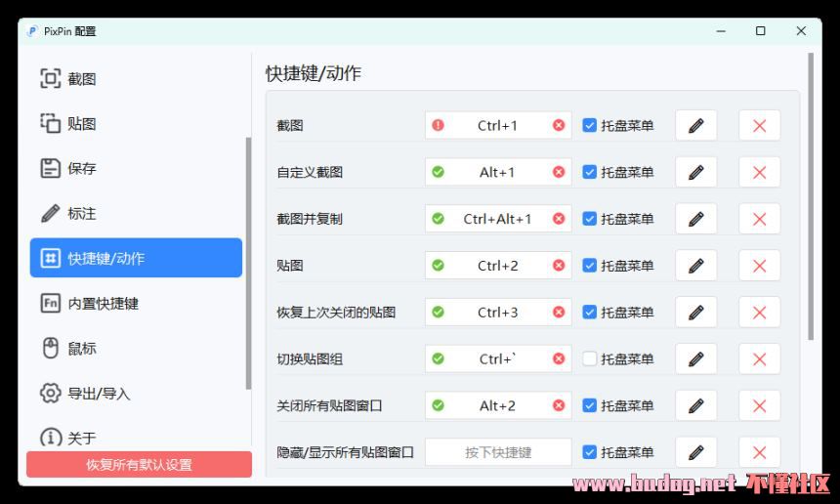Toggle 托盘菜单 for 恢复上次关闭的贴图

[589, 312]
